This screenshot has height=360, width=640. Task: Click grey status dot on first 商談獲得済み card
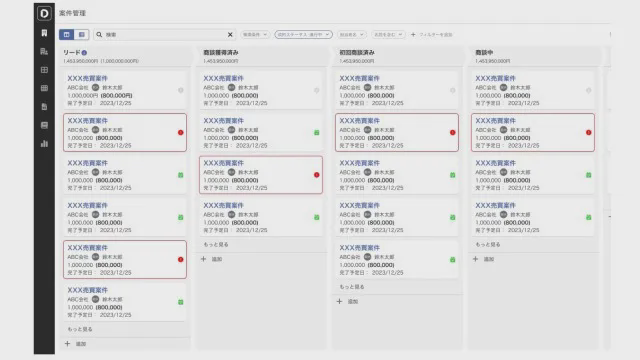pyautogui.click(x=316, y=90)
